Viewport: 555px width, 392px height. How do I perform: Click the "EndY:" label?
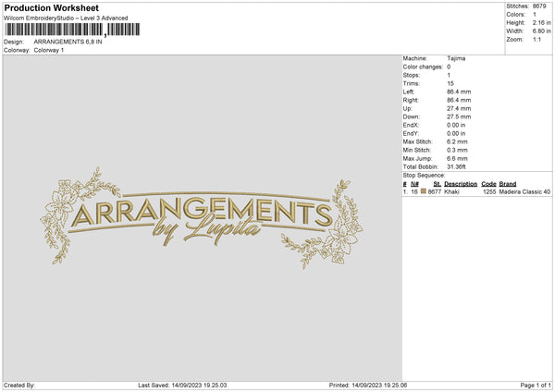pos(411,133)
